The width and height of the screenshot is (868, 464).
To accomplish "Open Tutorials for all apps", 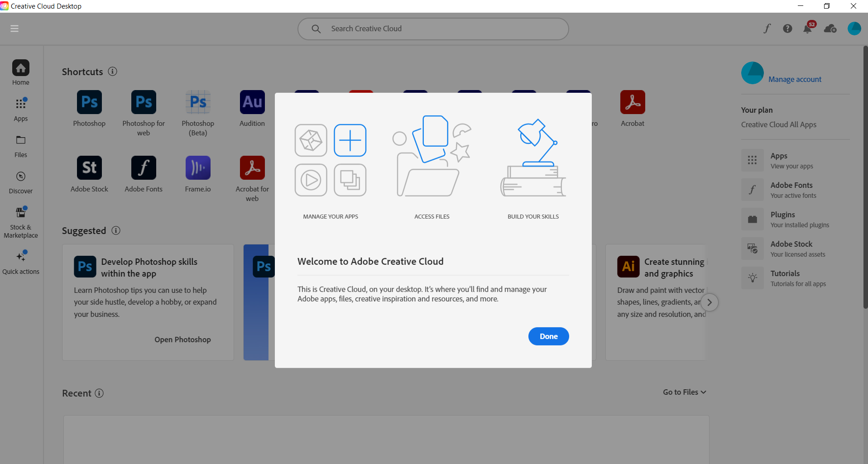I will (x=795, y=278).
